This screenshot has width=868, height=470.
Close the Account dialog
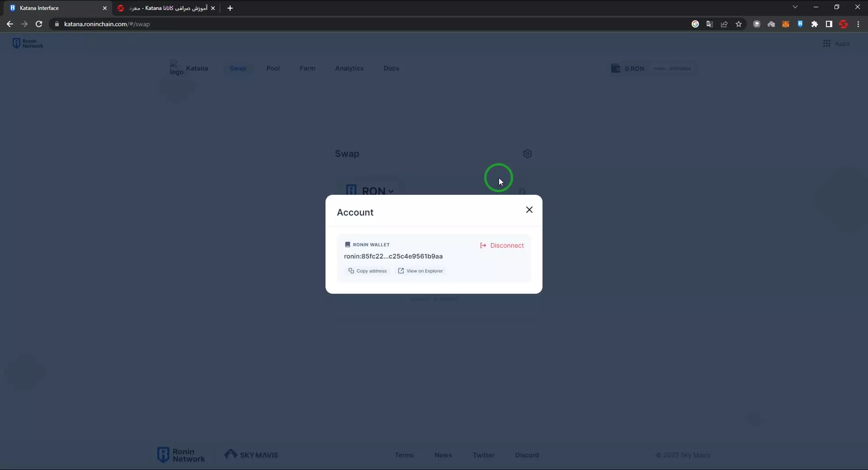tap(529, 210)
